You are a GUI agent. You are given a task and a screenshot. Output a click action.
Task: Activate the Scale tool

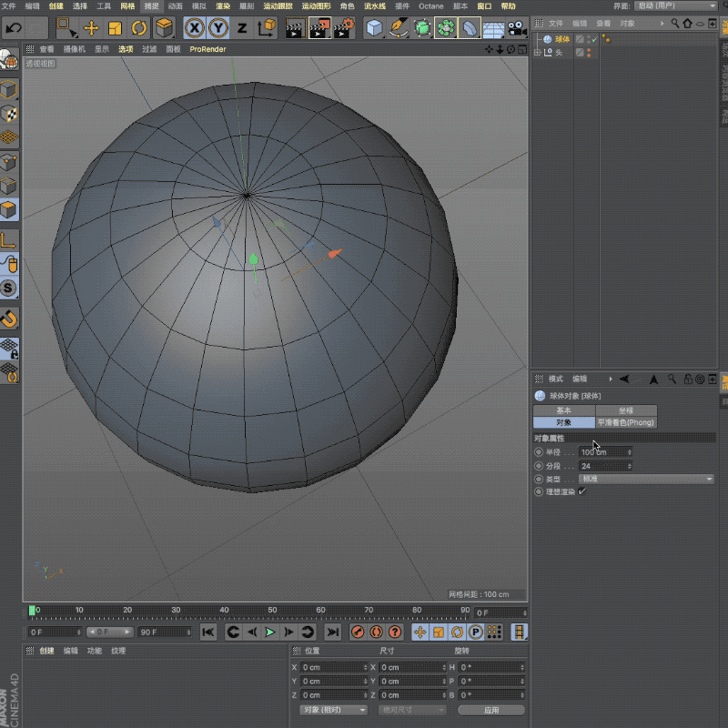click(x=115, y=28)
